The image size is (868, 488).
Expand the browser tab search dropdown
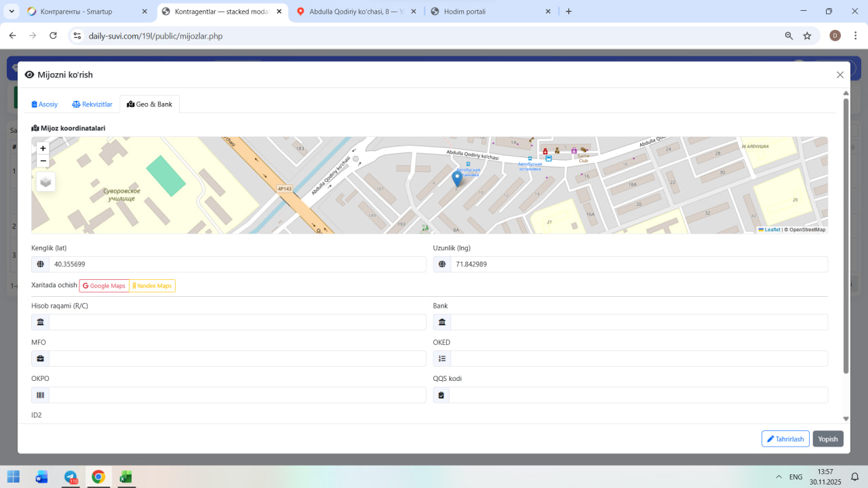click(12, 12)
